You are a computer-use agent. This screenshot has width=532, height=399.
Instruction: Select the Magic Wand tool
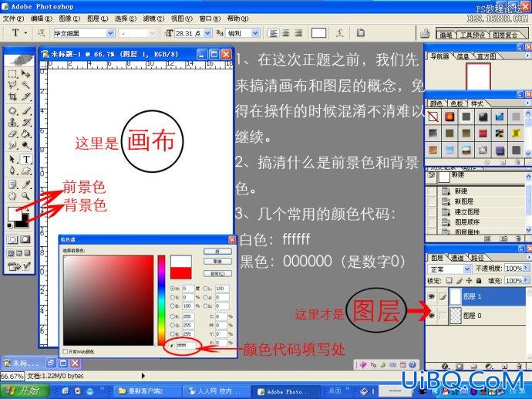25,85
